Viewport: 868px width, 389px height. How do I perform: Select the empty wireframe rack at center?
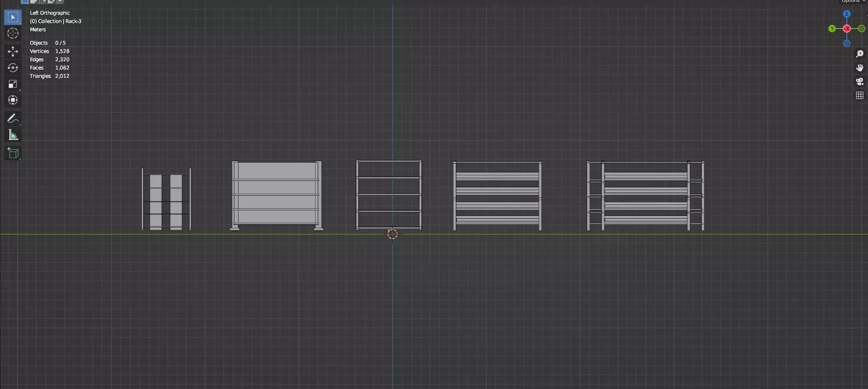coord(389,195)
